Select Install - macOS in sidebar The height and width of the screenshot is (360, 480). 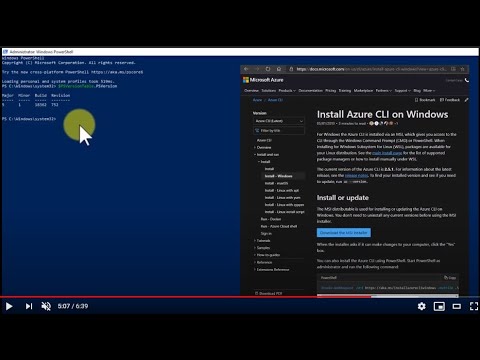click(276, 183)
